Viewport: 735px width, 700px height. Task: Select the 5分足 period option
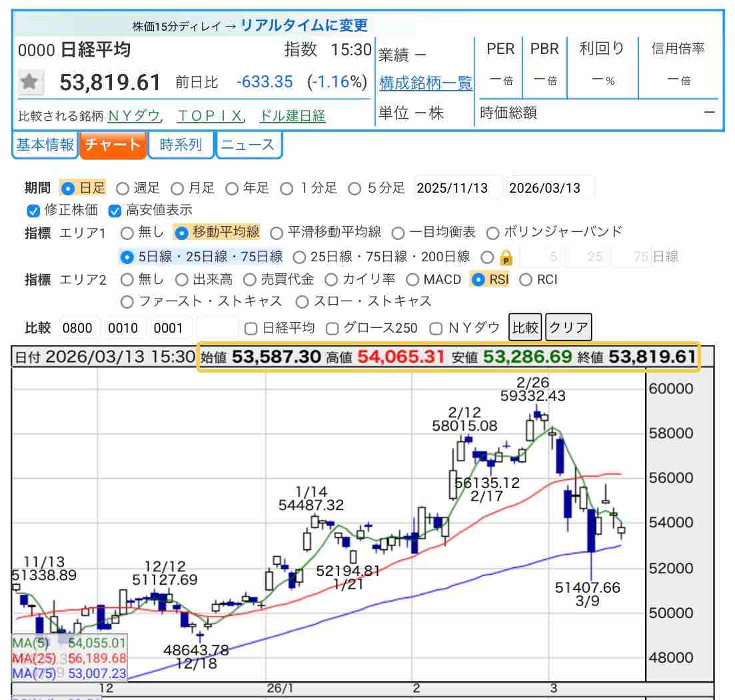[355, 189]
